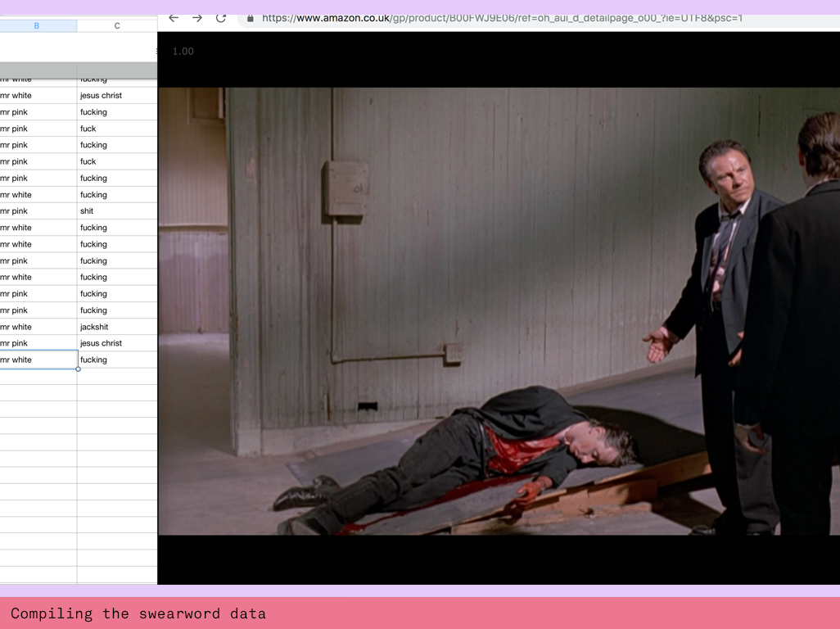Image resolution: width=840 pixels, height=629 pixels.
Task: Select "jesus christ" in the mr pink row
Action: click(x=117, y=343)
